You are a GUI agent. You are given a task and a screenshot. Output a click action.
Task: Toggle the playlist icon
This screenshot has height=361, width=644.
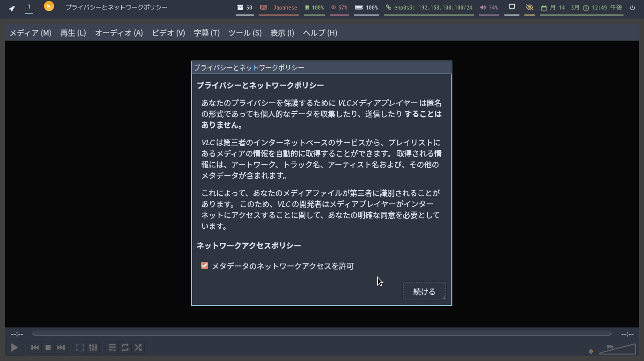[112, 347]
